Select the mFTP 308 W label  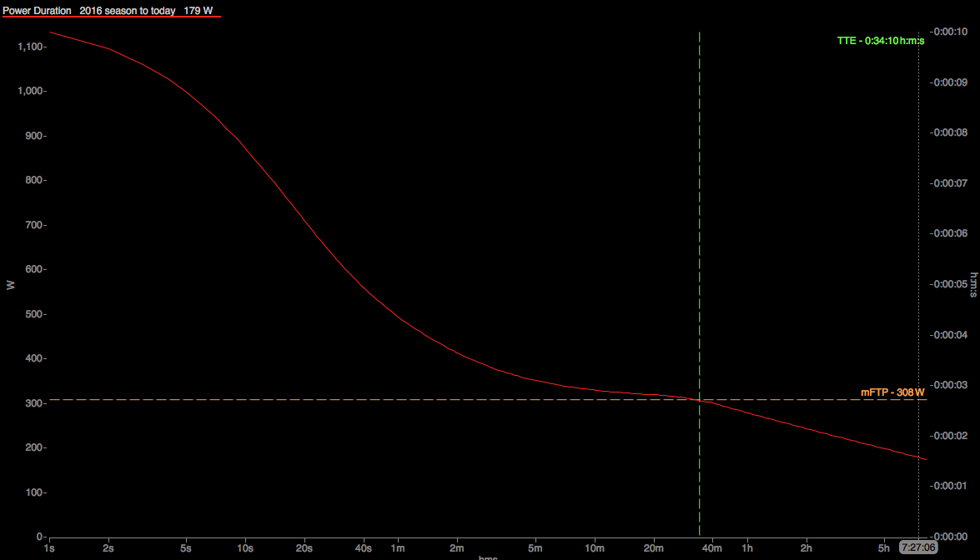click(892, 392)
